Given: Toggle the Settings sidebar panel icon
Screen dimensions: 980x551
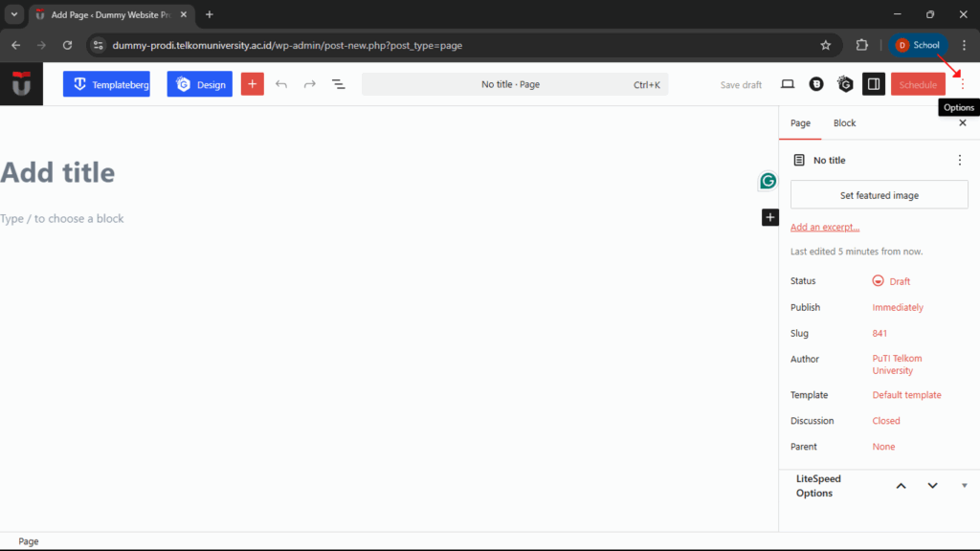Looking at the screenshot, I should 873,84.
